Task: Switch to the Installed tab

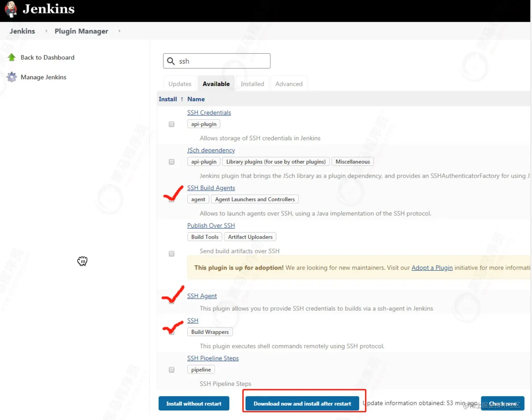Action: [252, 84]
